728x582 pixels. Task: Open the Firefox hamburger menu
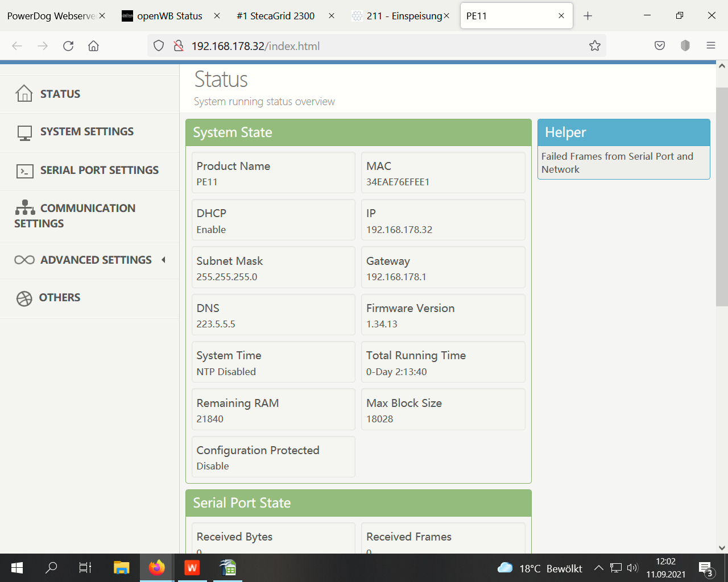711,46
